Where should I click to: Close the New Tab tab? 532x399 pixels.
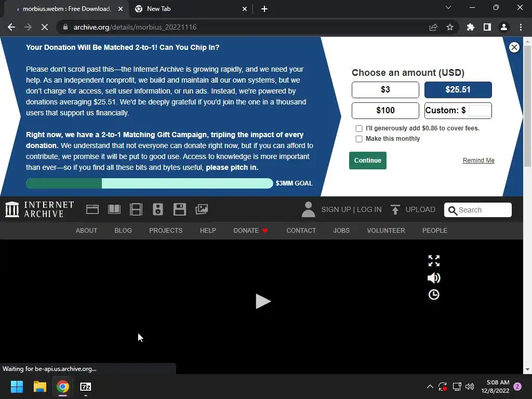(245, 9)
